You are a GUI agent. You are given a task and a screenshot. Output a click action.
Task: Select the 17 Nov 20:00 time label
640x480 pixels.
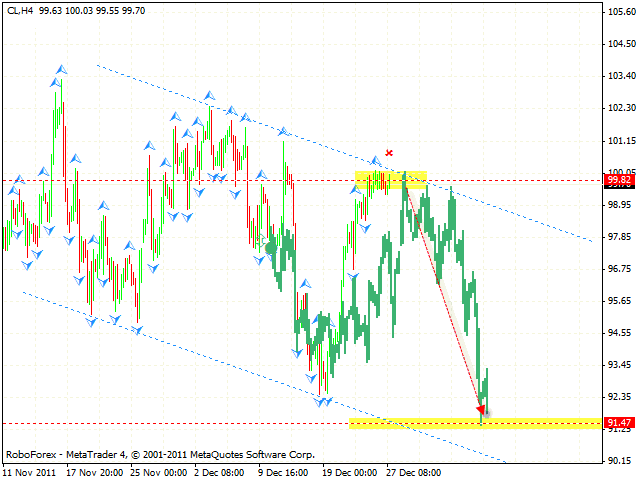click(x=93, y=469)
